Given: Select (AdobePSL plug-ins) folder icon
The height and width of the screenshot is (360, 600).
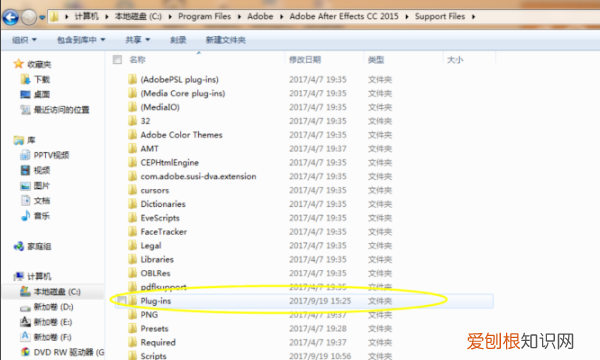Looking at the screenshot, I should click(x=132, y=79).
